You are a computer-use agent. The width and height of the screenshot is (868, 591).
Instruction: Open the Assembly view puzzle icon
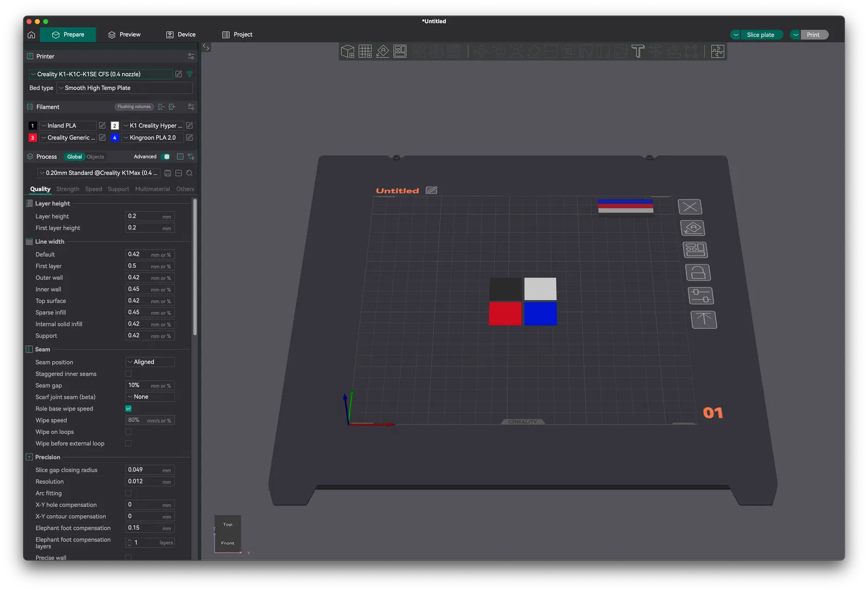(718, 52)
